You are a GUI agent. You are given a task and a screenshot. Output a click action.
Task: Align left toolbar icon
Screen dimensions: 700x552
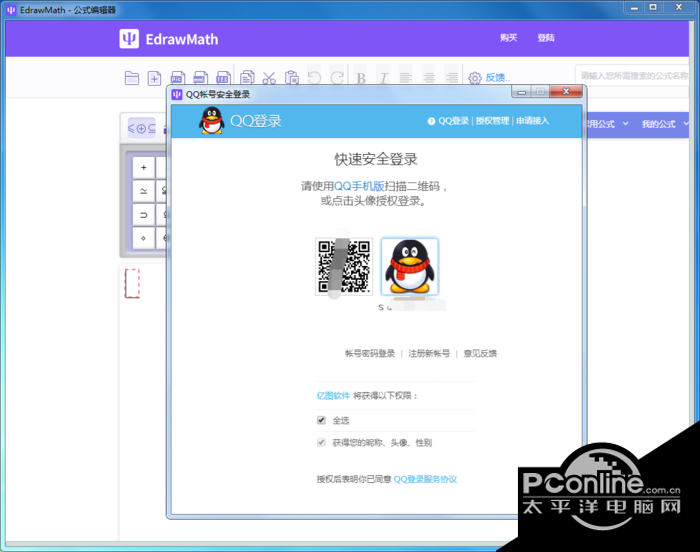click(x=406, y=78)
